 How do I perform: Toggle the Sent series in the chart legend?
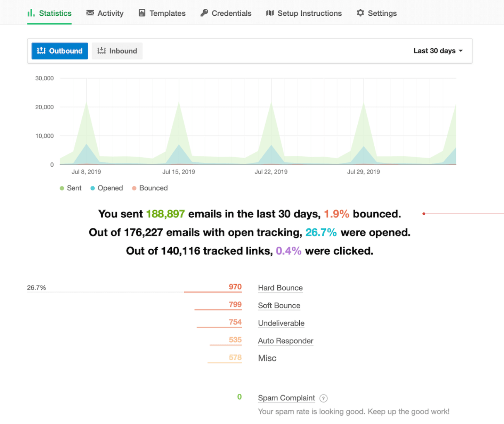pos(71,188)
